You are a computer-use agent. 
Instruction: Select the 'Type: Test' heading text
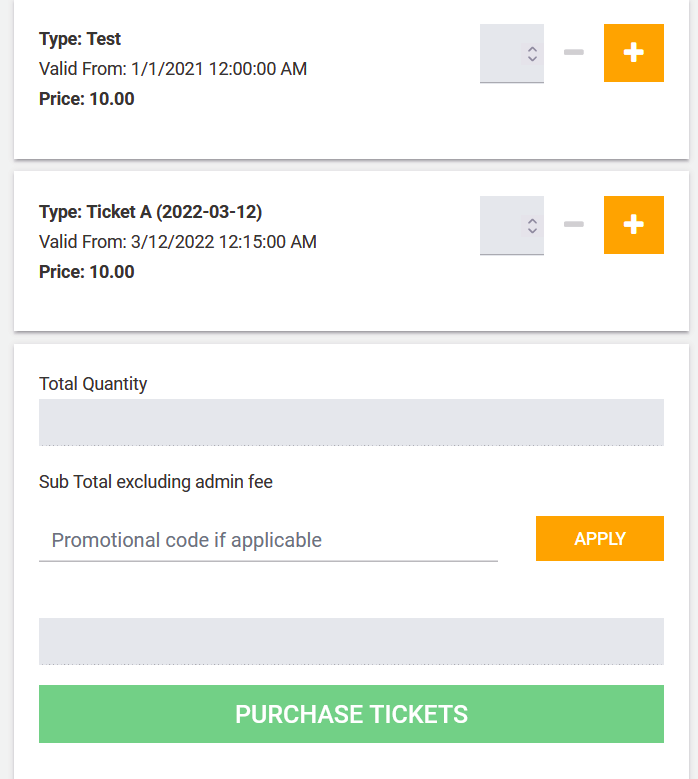click(x=80, y=39)
